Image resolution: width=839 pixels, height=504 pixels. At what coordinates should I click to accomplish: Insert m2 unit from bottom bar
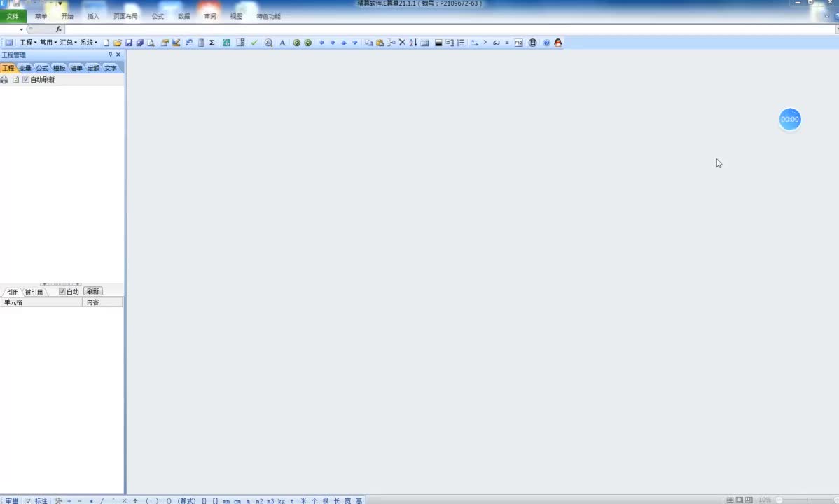pos(260,500)
